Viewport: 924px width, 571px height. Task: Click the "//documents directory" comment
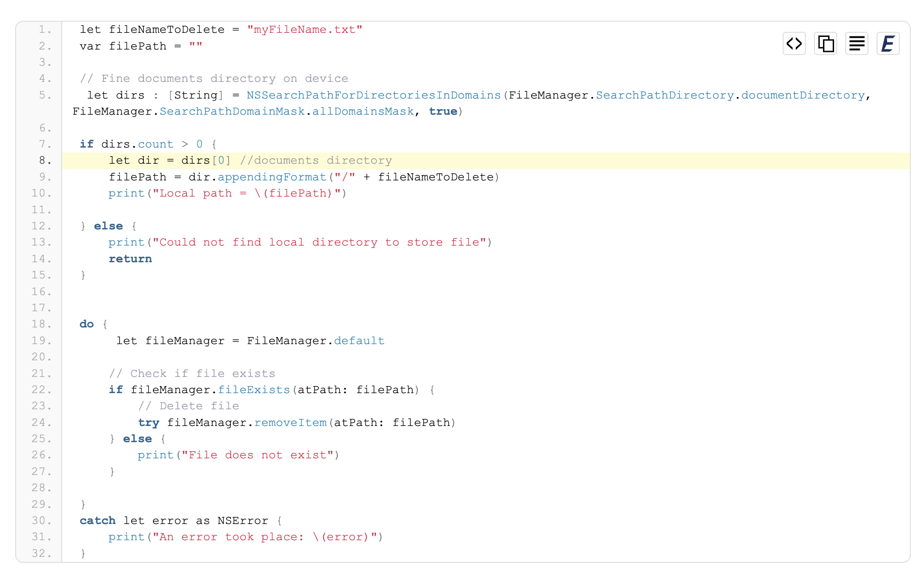pos(316,161)
